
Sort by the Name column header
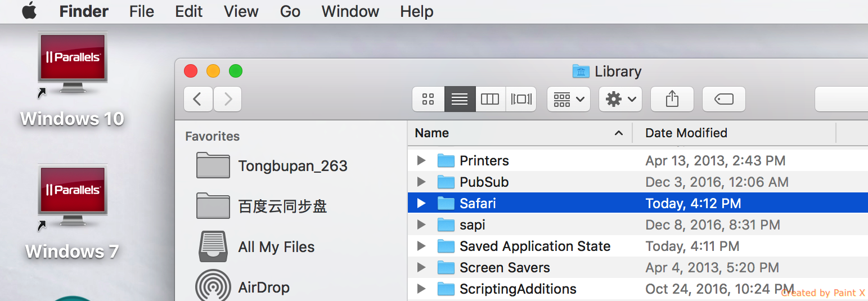point(520,133)
